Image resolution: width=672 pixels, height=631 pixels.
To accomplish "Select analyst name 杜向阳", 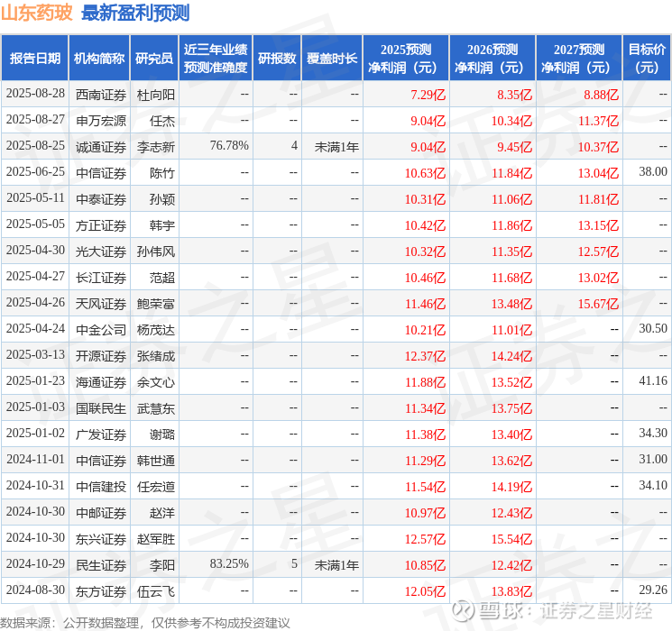I will tap(155, 95).
